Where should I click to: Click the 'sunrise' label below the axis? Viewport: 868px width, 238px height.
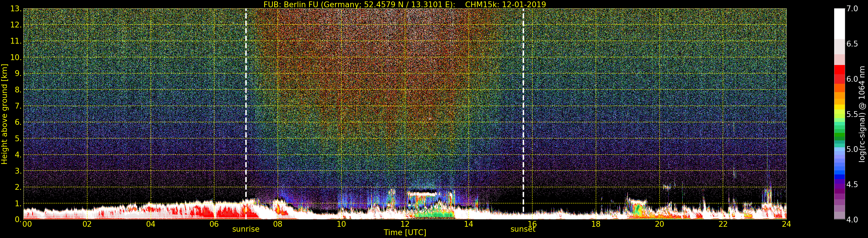(246, 229)
